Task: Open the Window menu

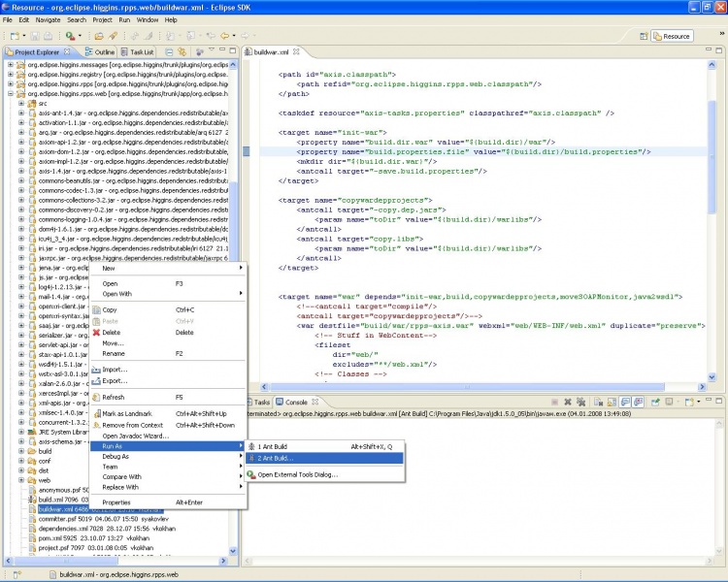Action: click(148, 20)
